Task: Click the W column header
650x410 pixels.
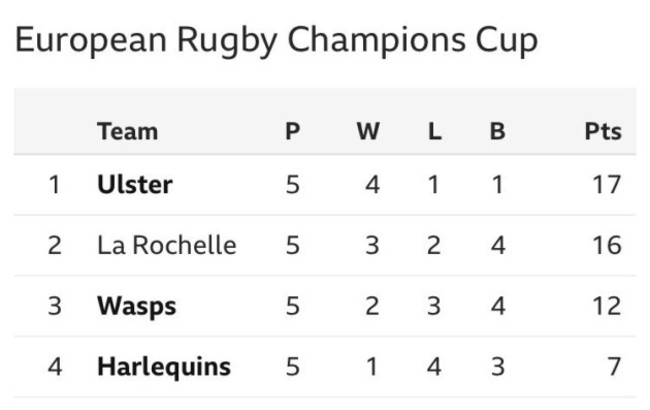Action: pos(368,131)
